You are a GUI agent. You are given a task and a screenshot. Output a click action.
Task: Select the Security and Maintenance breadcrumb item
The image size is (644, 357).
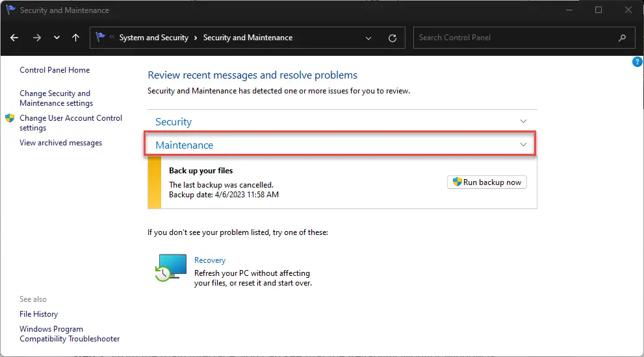(x=248, y=38)
